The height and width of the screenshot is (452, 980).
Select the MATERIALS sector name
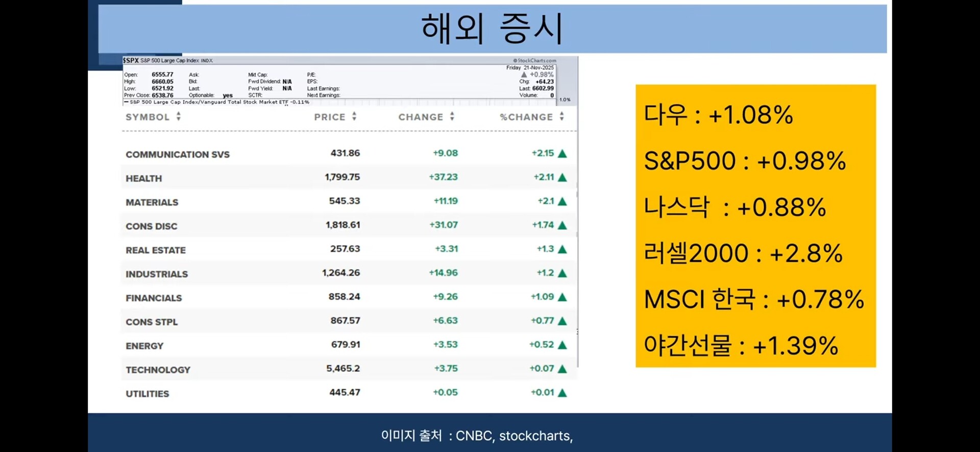point(152,203)
